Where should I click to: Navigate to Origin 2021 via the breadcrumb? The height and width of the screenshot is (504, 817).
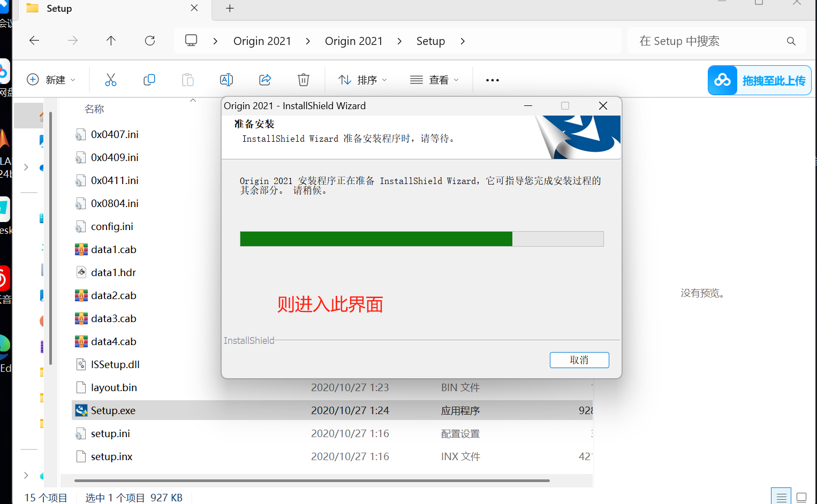tap(262, 41)
